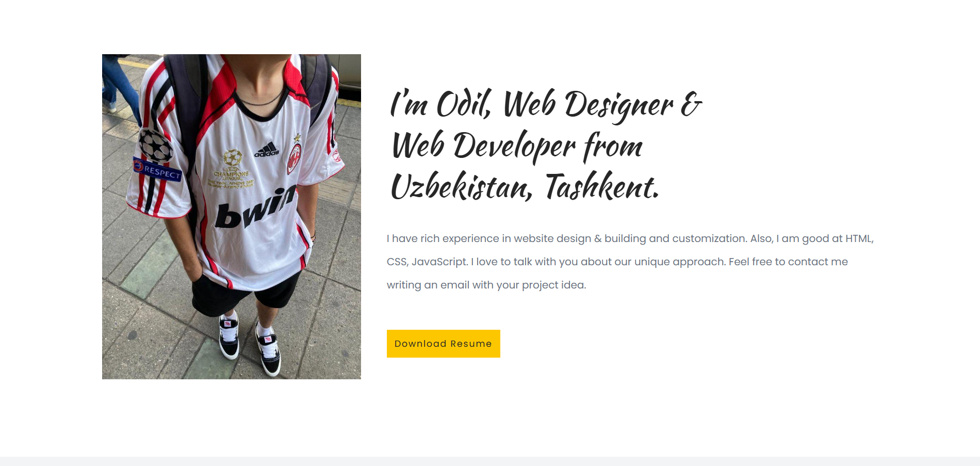Screen dimensions: 980x466
Task: Click "writing an email with your project idea"
Action: pos(486,285)
